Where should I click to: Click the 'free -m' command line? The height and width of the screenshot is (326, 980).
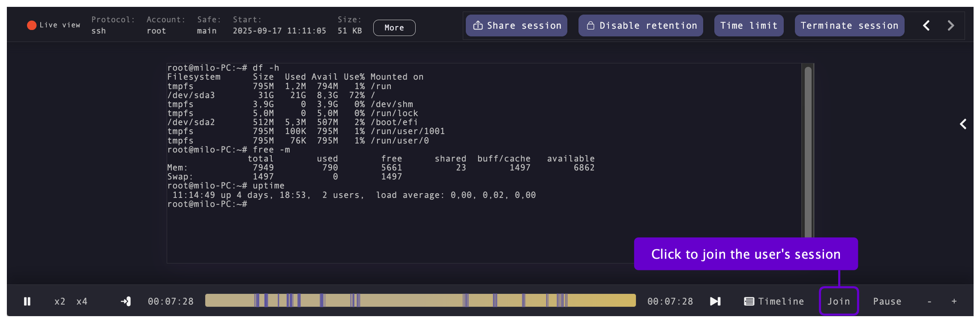pyautogui.click(x=229, y=150)
